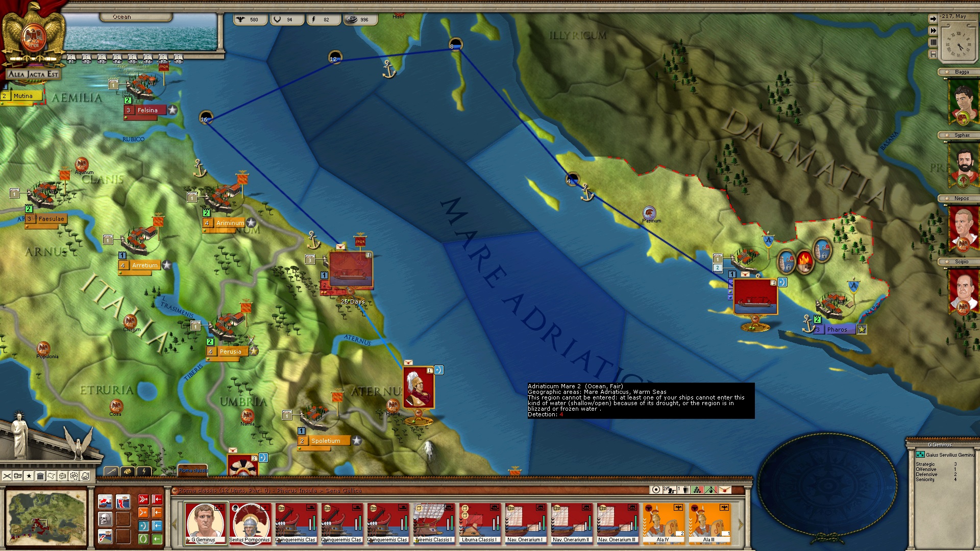Switch to the tent orders tab
This screenshot has height=551, width=980.
pos(128,472)
